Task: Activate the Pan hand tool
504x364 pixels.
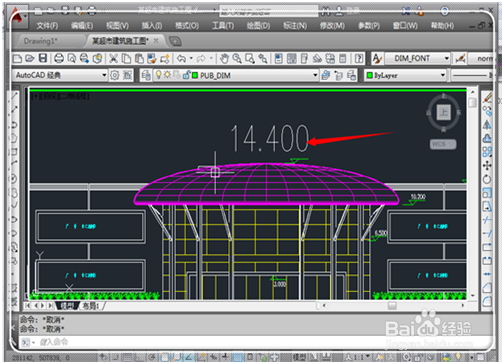Action: pyautogui.click(x=224, y=58)
